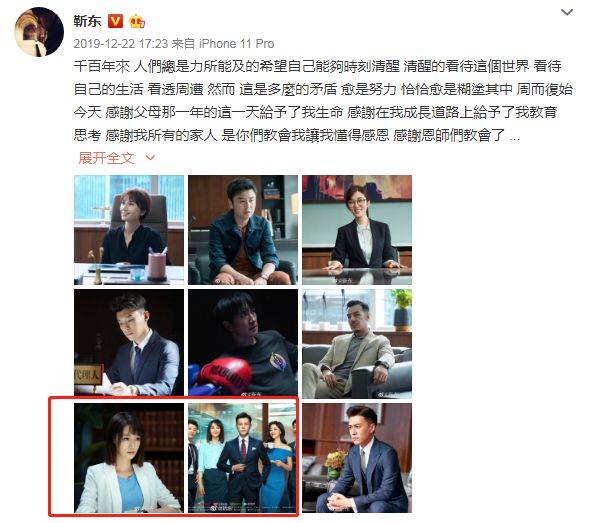Open the iPhone 11 Pro source link

[x=236, y=44]
